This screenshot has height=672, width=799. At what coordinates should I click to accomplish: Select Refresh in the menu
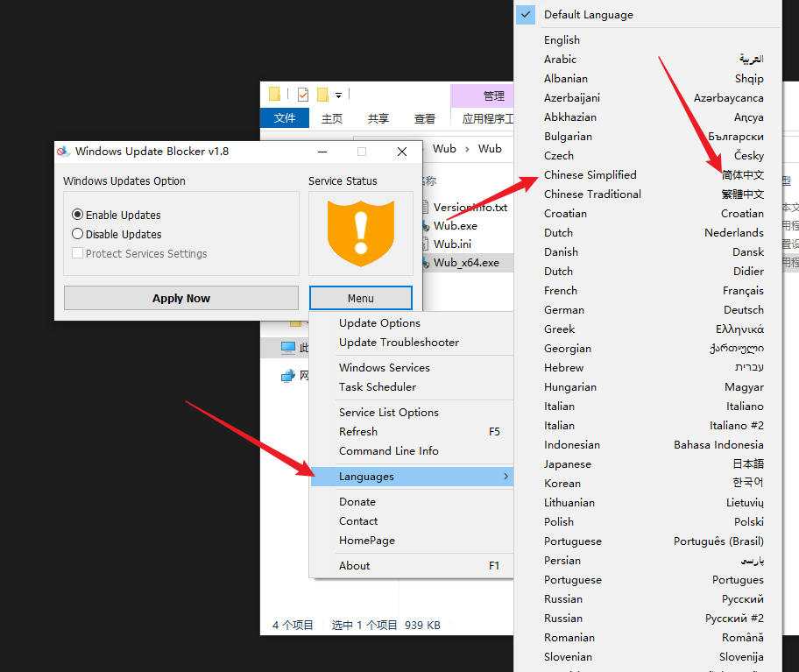[412, 432]
